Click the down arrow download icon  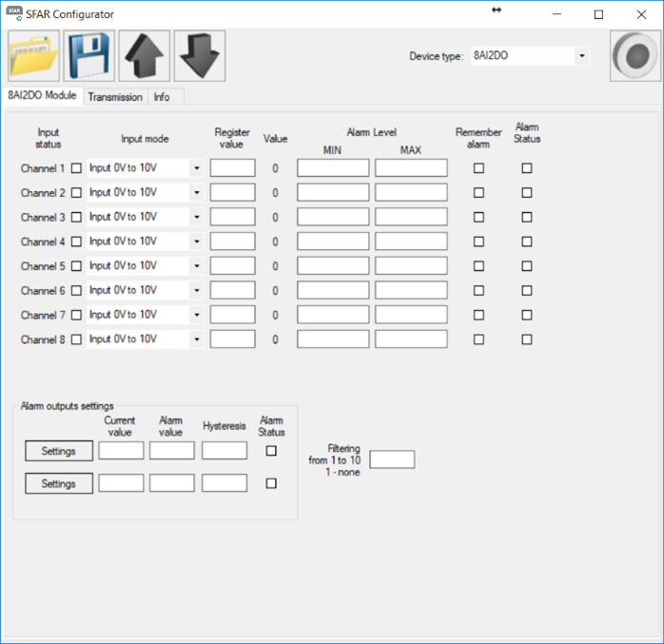(x=200, y=56)
